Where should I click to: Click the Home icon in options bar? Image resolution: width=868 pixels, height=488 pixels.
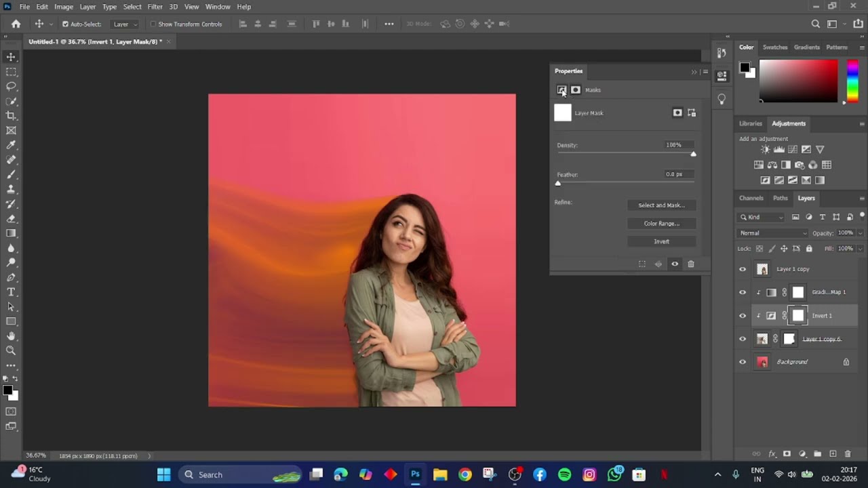tap(16, 24)
